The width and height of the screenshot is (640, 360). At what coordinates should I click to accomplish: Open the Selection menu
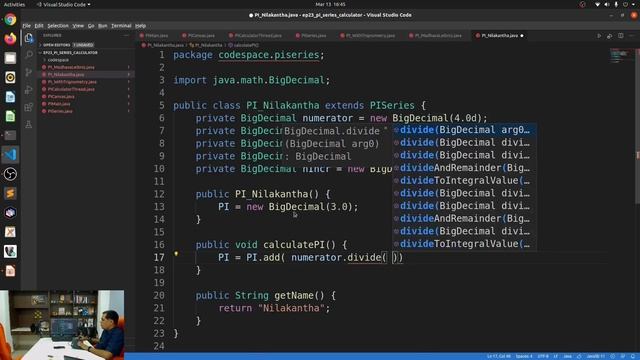pos(58,26)
